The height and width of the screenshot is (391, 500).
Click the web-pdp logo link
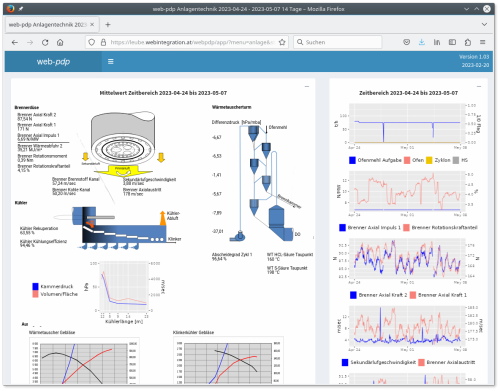click(53, 62)
